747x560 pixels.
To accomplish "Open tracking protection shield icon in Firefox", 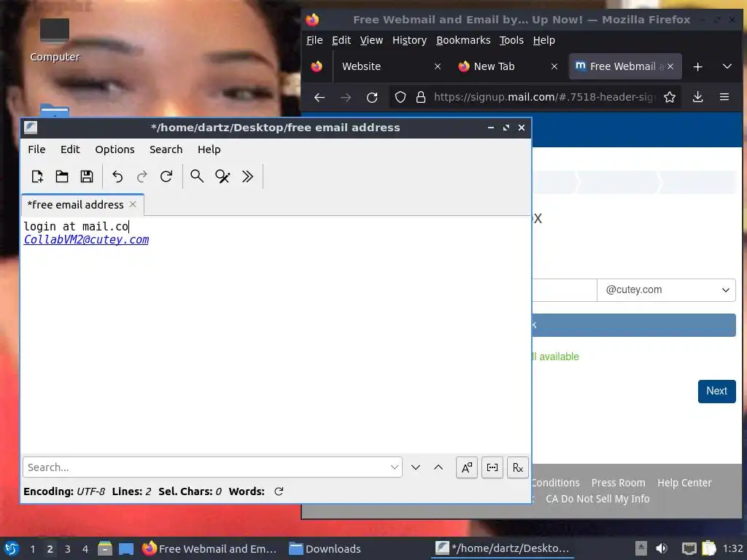I will [x=400, y=97].
